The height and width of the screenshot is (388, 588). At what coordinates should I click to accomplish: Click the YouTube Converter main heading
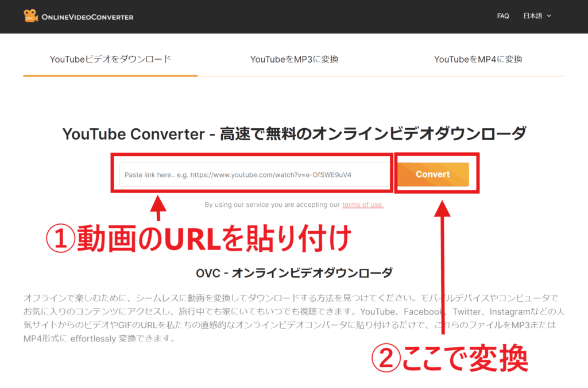point(295,134)
